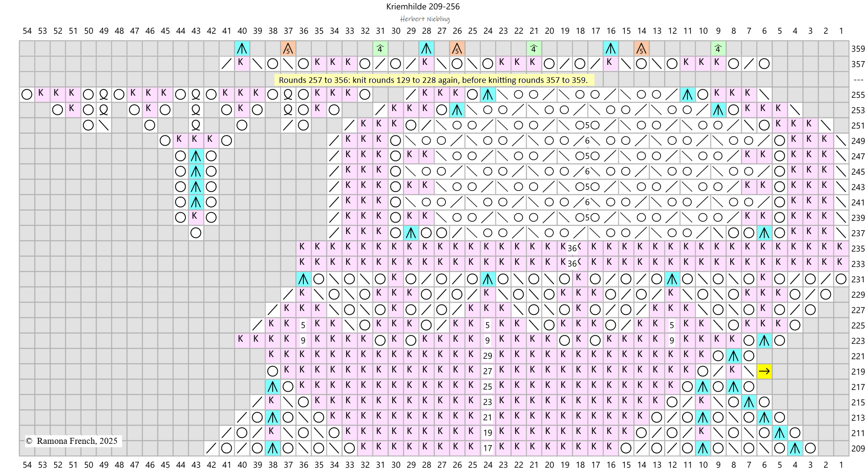The height and width of the screenshot is (475, 868).
Task: Click the orange 5 symbol under column 37
Action: point(288,49)
